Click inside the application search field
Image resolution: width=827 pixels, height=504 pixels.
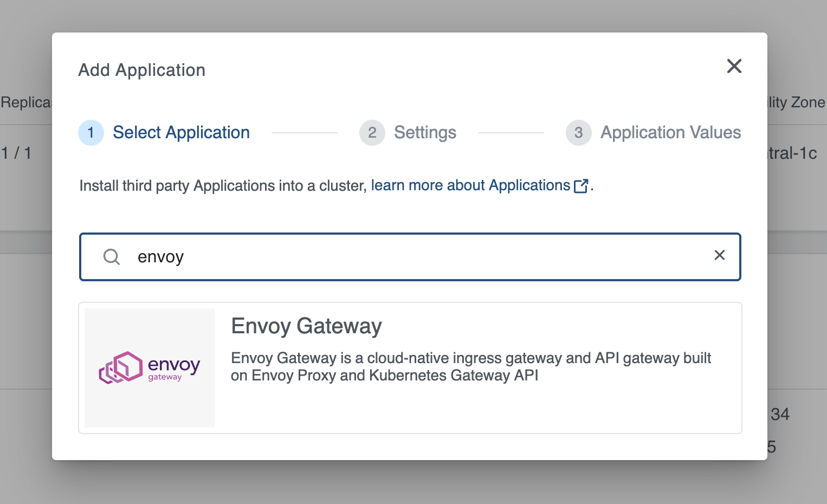(379, 256)
